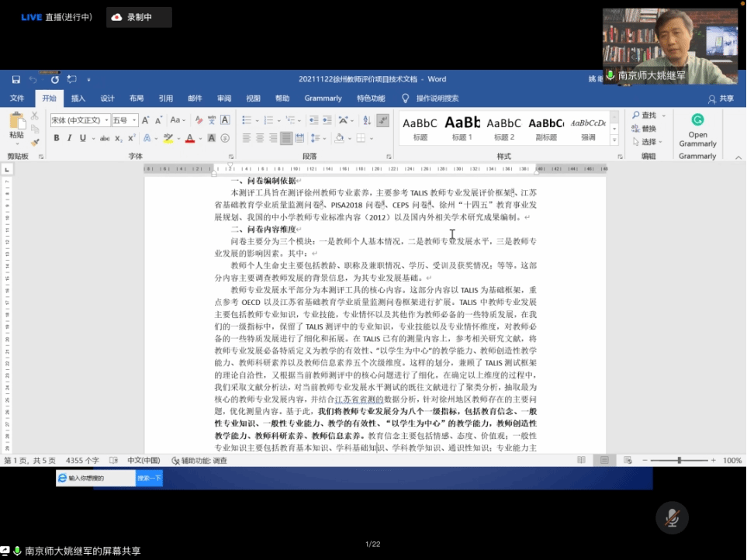This screenshot has width=747, height=560.
Task: Click 替换 replace button
Action: (x=644, y=129)
